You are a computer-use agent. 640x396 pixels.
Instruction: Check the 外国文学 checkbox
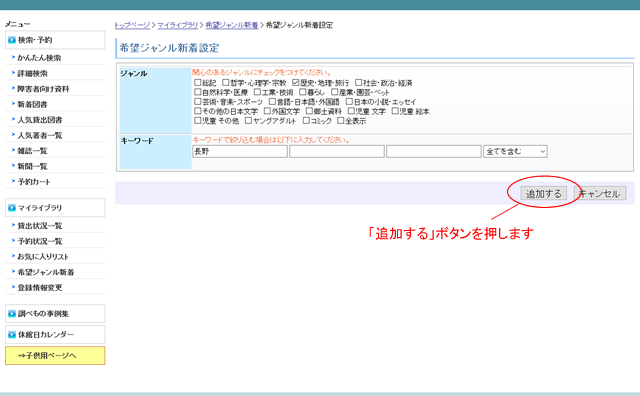(x=267, y=111)
